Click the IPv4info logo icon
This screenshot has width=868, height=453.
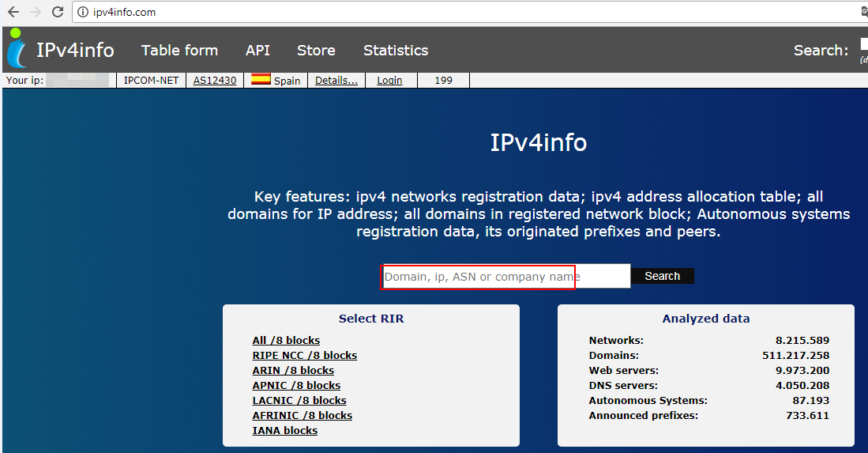(x=17, y=49)
